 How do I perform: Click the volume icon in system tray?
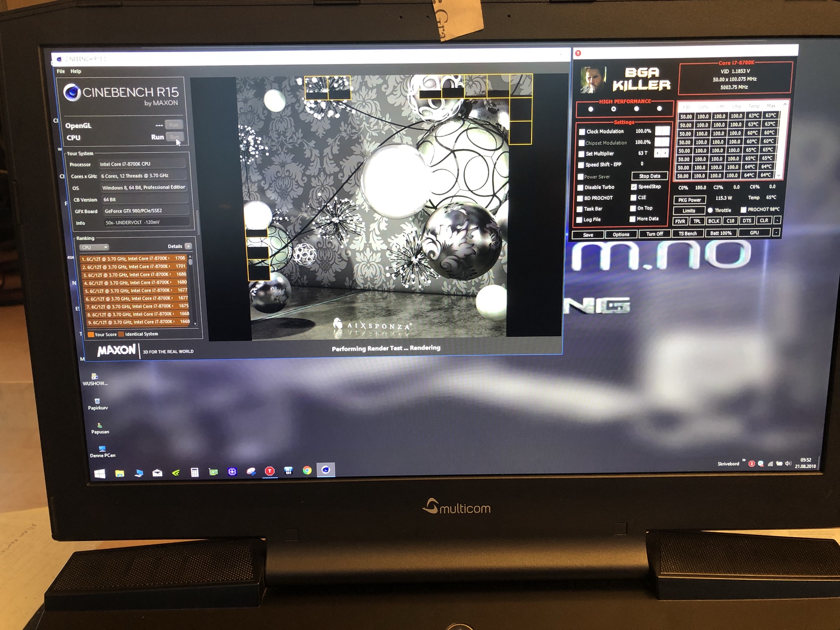tap(788, 463)
